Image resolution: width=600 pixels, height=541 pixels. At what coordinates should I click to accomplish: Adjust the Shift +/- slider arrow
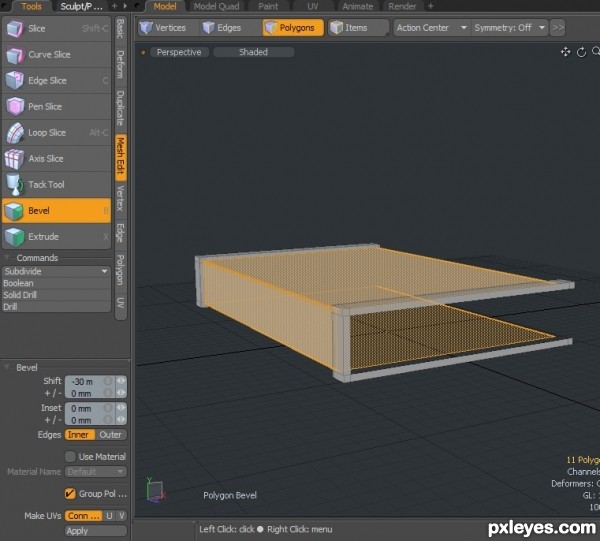click(121, 393)
